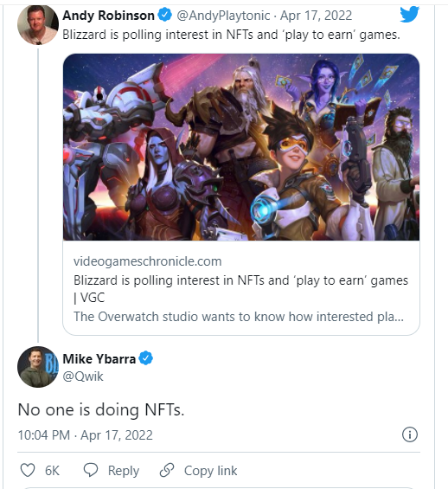Click the Apr 17, 2022 date beside Andy's name

316,16
